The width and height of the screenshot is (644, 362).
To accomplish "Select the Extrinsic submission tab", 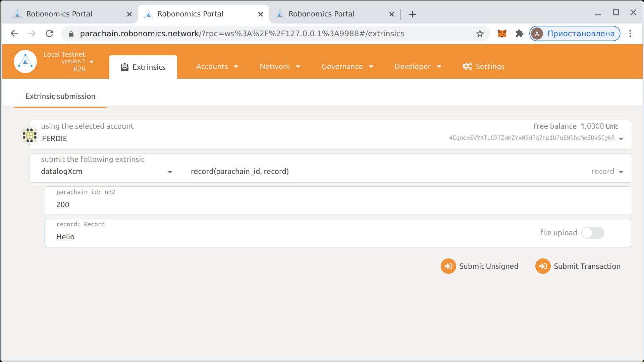I will click(x=60, y=97).
